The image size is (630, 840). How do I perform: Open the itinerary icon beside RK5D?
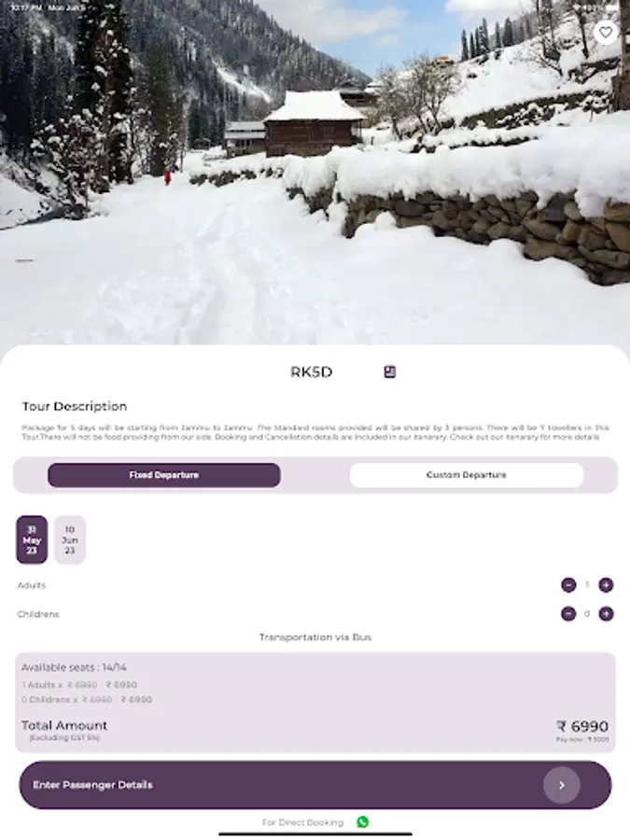pyautogui.click(x=390, y=371)
